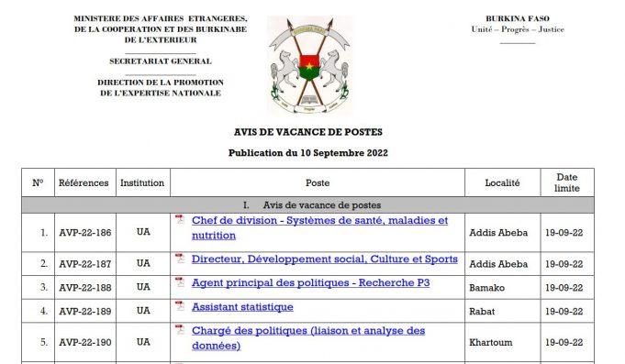
Task: Click Addis Abeba in the AVP-22-186 row
Action: point(498,233)
